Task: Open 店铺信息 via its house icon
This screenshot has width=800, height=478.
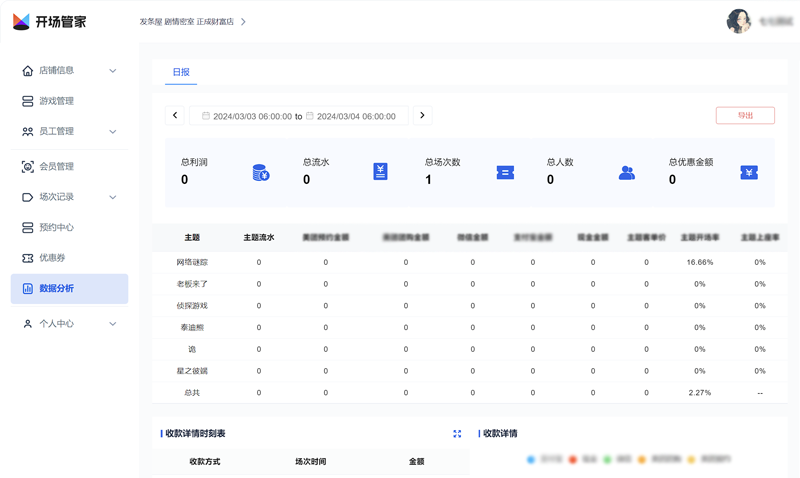Action: 28,70
